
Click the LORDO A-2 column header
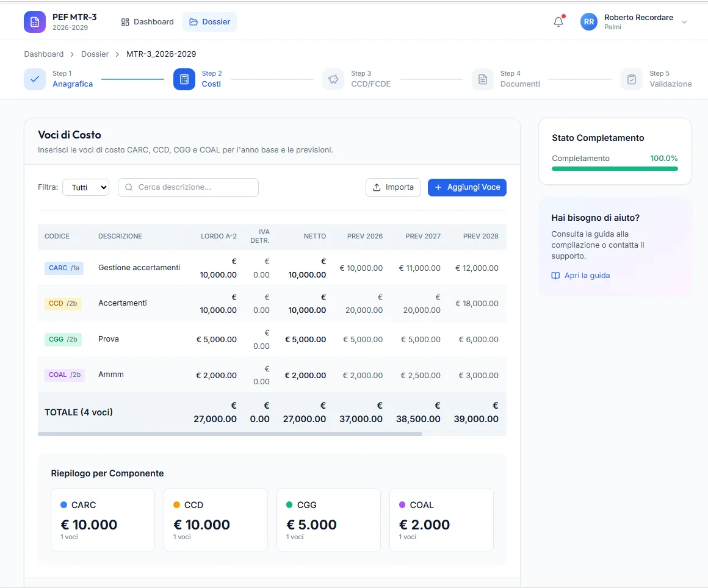pyautogui.click(x=219, y=236)
